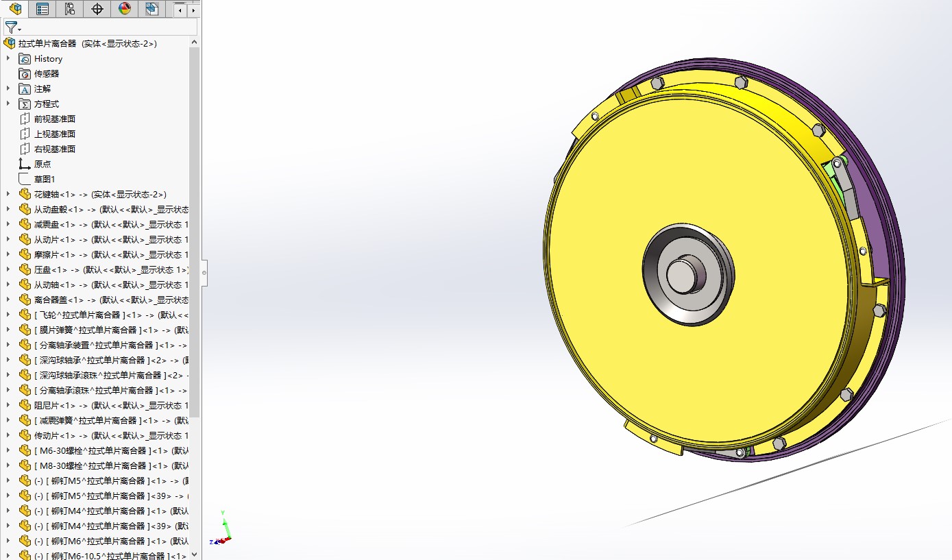Open the DisplayManager color ball icon

pyautogui.click(x=124, y=9)
